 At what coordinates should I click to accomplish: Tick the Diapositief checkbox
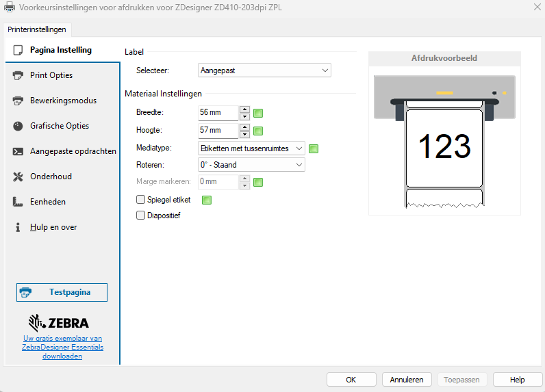141,215
